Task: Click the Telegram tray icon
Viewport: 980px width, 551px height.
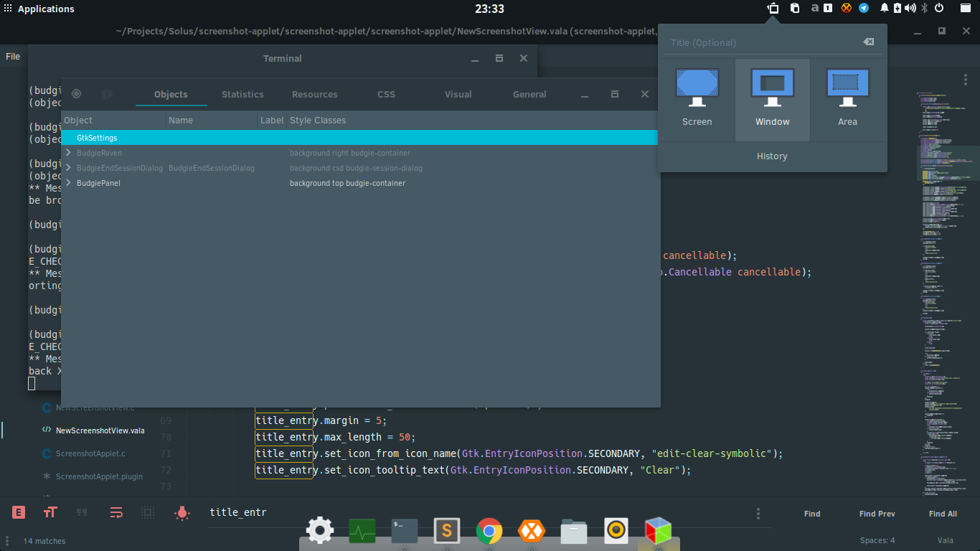Action: 864,9
